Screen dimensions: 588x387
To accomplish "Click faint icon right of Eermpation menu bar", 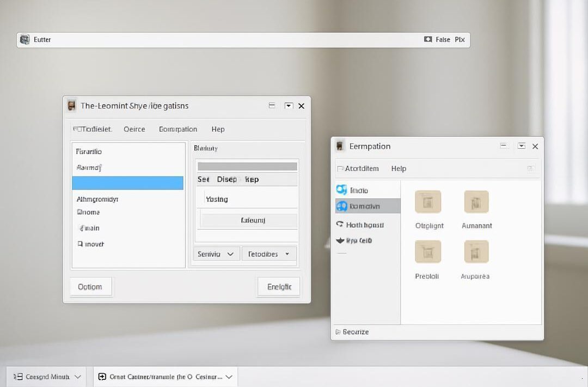I will tap(530, 168).
